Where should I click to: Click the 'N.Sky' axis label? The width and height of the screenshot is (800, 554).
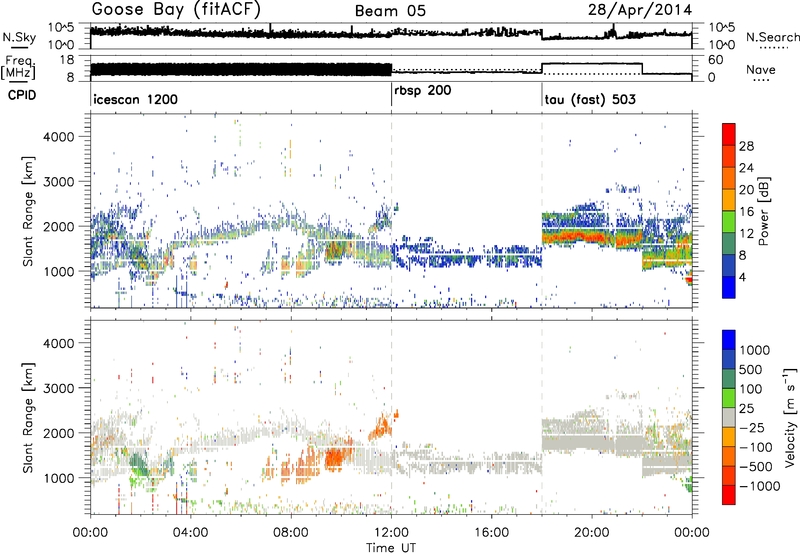[x=19, y=37]
